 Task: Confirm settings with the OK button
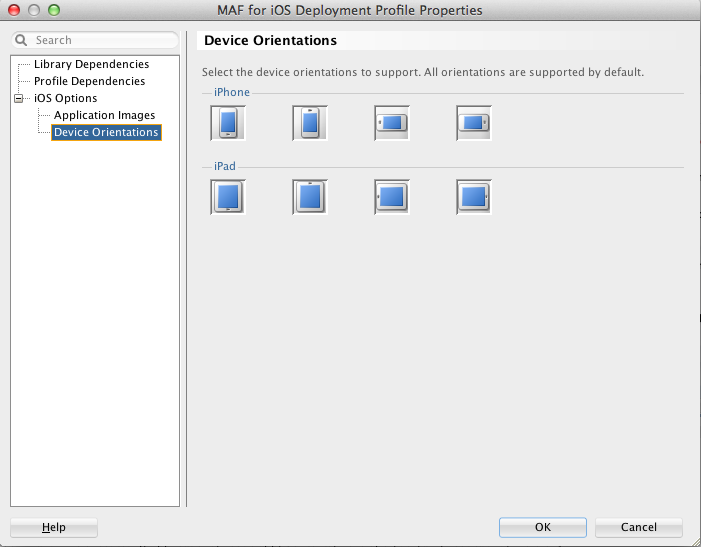pyautogui.click(x=543, y=527)
